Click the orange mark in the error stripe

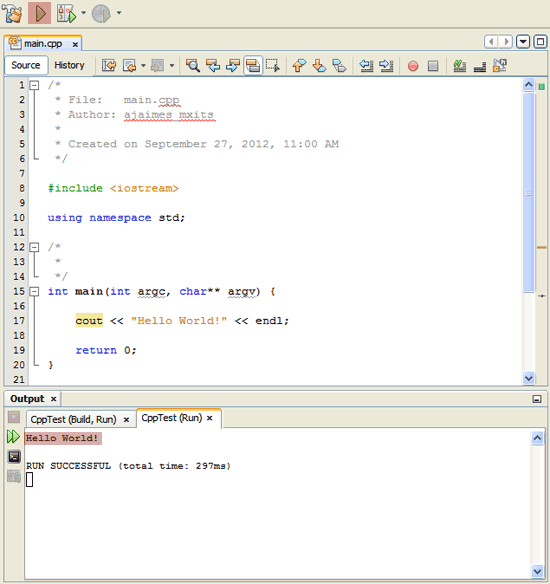coord(541,247)
